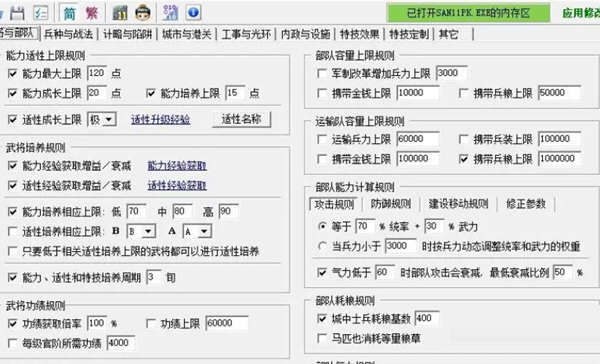The width and height of the screenshot is (600, 364).
Task: Click the officer face icon
Action: click(x=143, y=13)
